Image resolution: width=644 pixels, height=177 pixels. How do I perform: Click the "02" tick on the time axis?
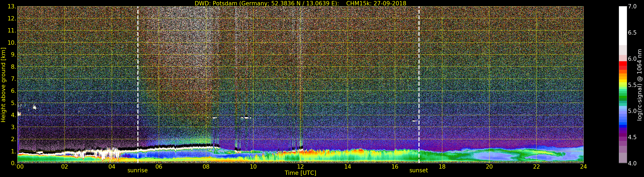pos(65,166)
